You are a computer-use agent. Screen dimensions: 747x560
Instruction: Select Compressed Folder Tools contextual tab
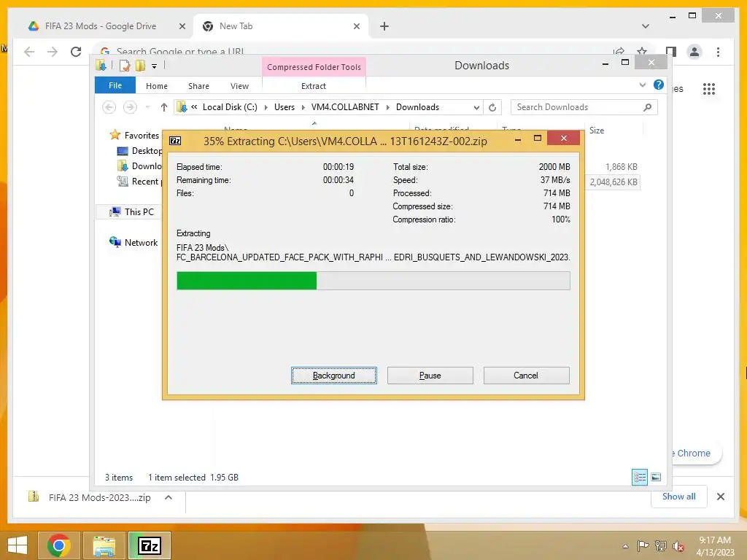tap(314, 67)
